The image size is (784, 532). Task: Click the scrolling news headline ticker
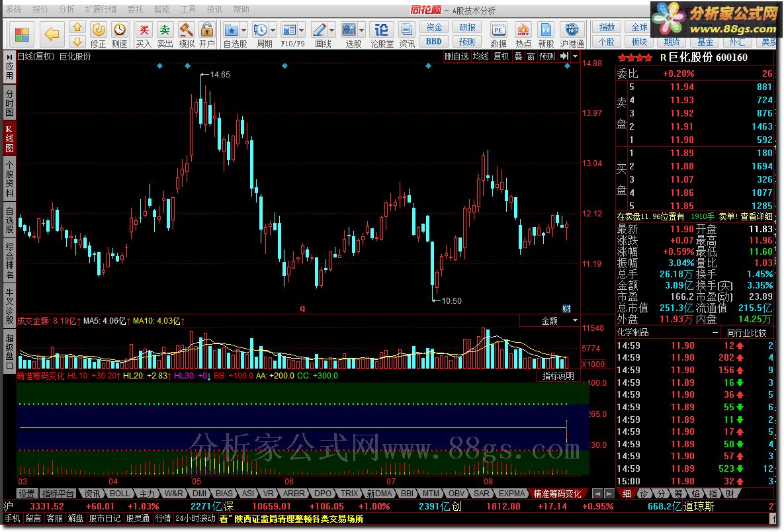pyautogui.click(x=292, y=519)
